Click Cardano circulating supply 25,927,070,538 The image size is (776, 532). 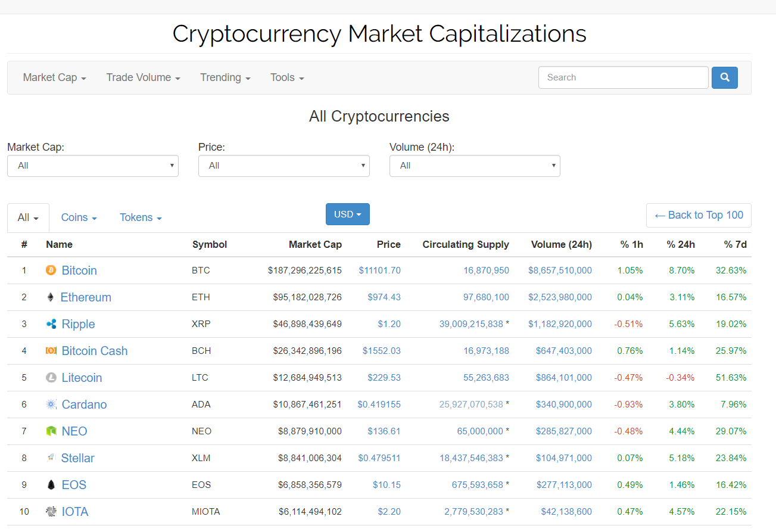[472, 405]
